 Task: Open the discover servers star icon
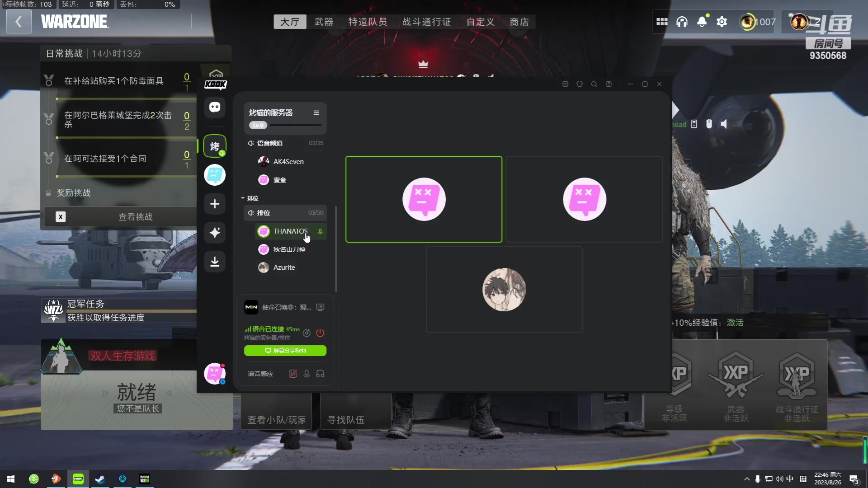coord(215,233)
